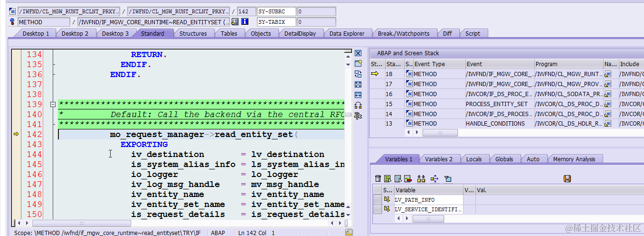Open the Auto variables tab
This screenshot has height=236, width=644.
[x=533, y=159]
